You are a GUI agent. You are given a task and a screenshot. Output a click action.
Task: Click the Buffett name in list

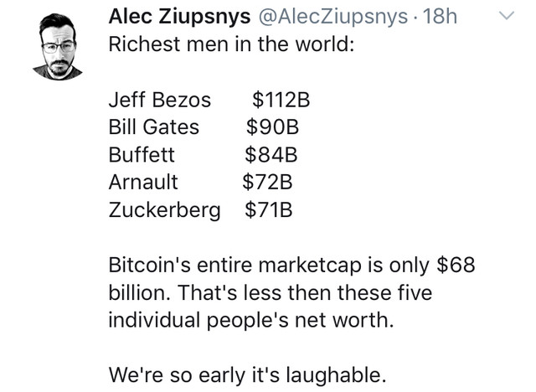[142, 154]
